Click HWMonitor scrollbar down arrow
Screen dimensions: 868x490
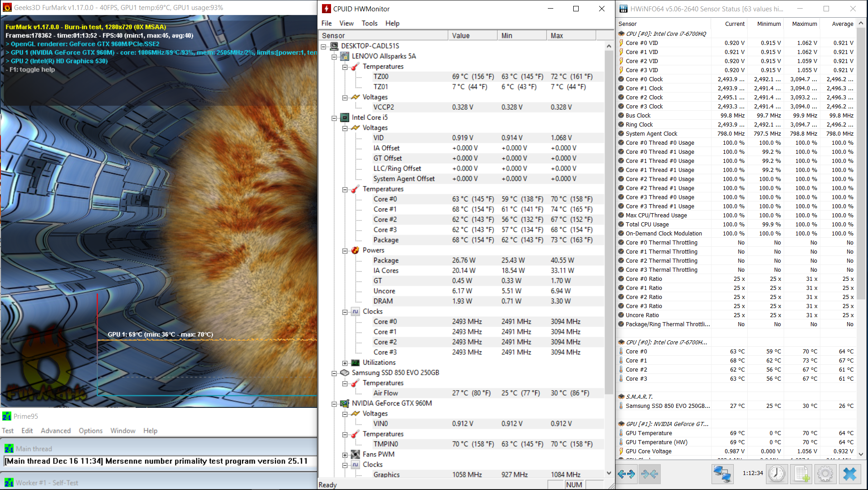coord(609,473)
